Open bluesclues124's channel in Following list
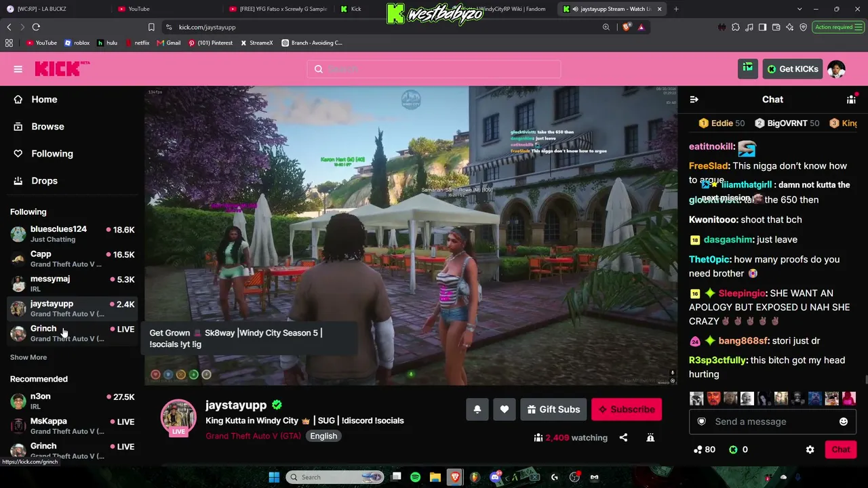The image size is (868, 488). pos(72,234)
